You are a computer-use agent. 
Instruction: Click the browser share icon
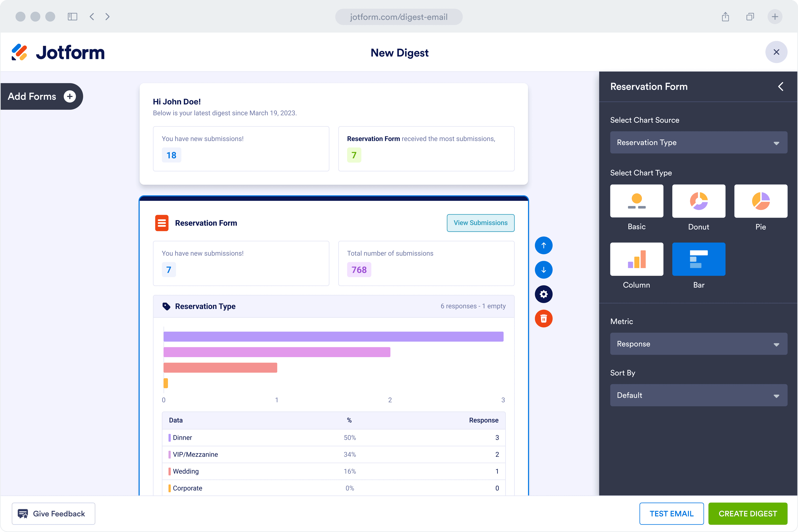tap(725, 17)
